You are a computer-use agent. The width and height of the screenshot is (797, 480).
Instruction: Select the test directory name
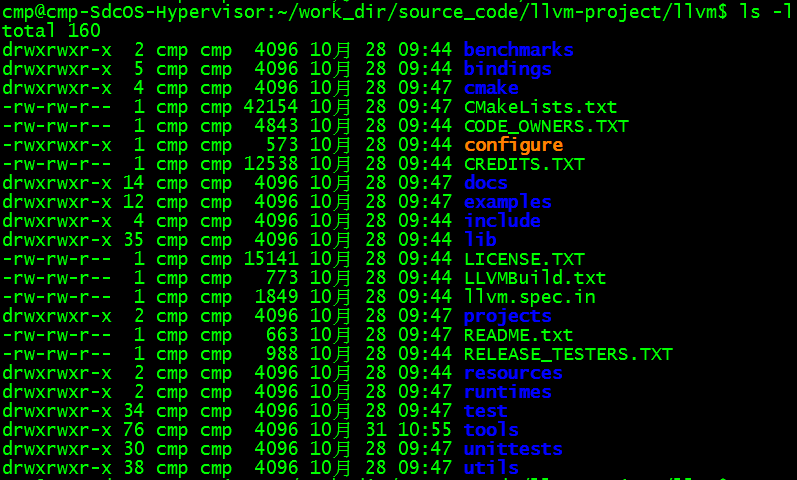click(485, 411)
